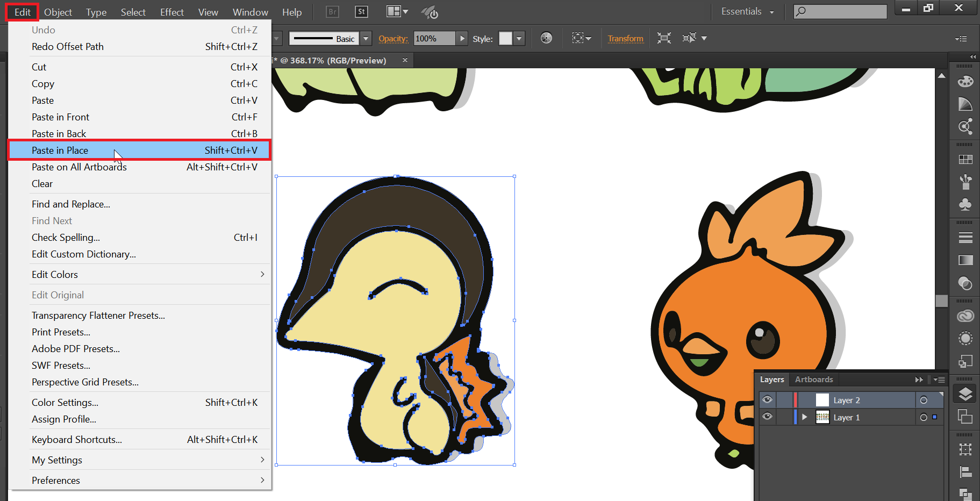Click the Opacity label link
This screenshot has width=980, height=501.
click(393, 39)
